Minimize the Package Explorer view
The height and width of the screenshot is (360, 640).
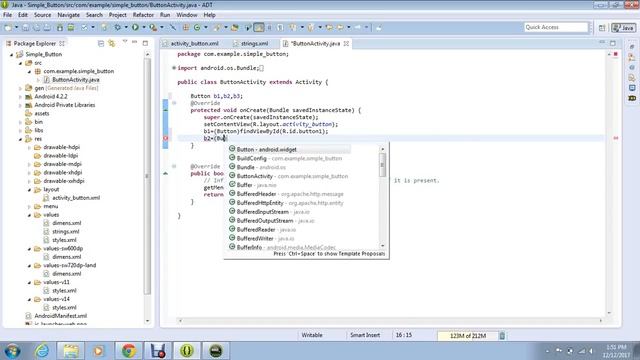click(135, 42)
